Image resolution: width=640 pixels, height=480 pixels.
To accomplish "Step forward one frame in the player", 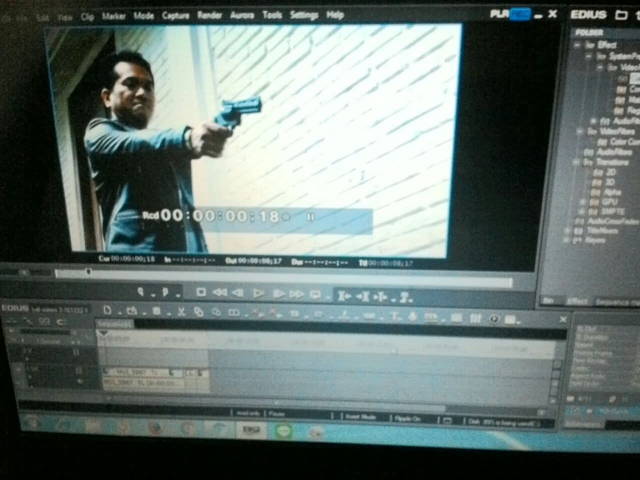I will pyautogui.click(x=279, y=293).
